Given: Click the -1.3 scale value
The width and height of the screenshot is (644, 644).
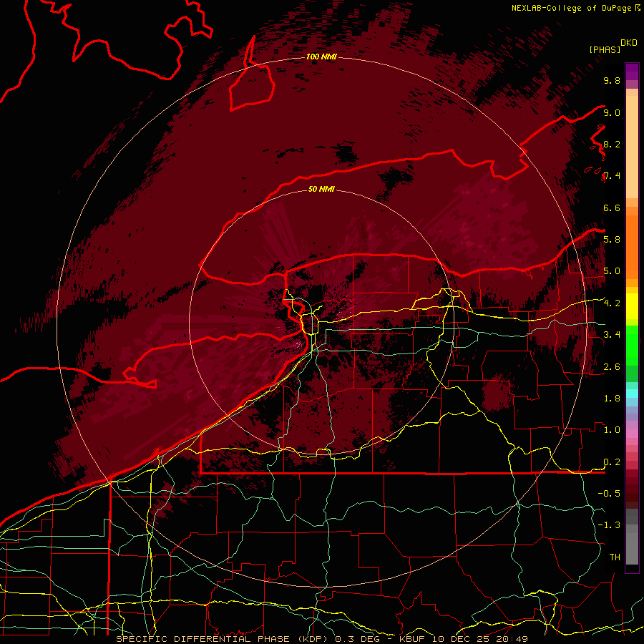Looking at the screenshot, I should (x=609, y=525).
